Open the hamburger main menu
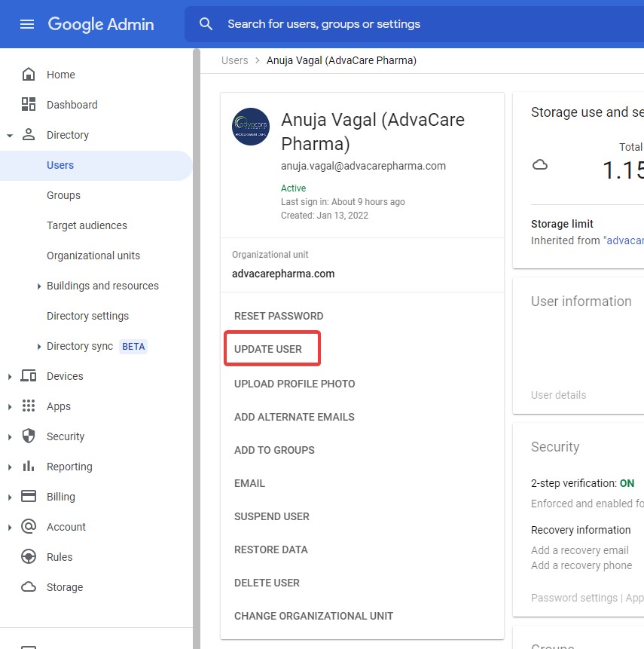Viewport: 644px width, 649px height. tap(27, 24)
